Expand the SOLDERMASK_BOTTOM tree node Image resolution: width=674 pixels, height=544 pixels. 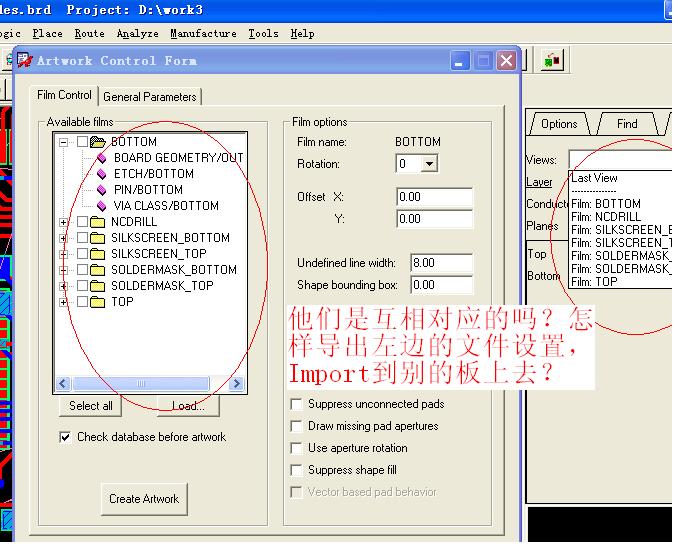(x=64, y=270)
